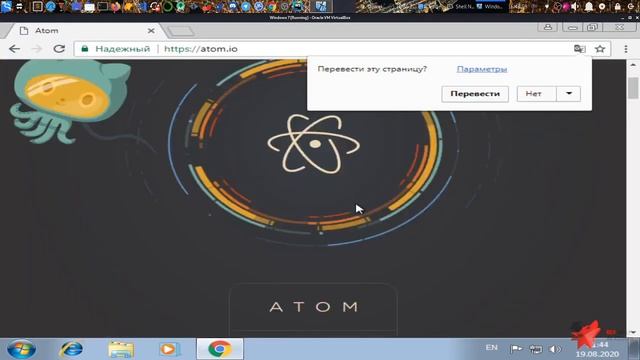This screenshot has width=640, height=360.
Task: Open Windows Explorer from the taskbar
Action: pyautogui.click(x=121, y=349)
